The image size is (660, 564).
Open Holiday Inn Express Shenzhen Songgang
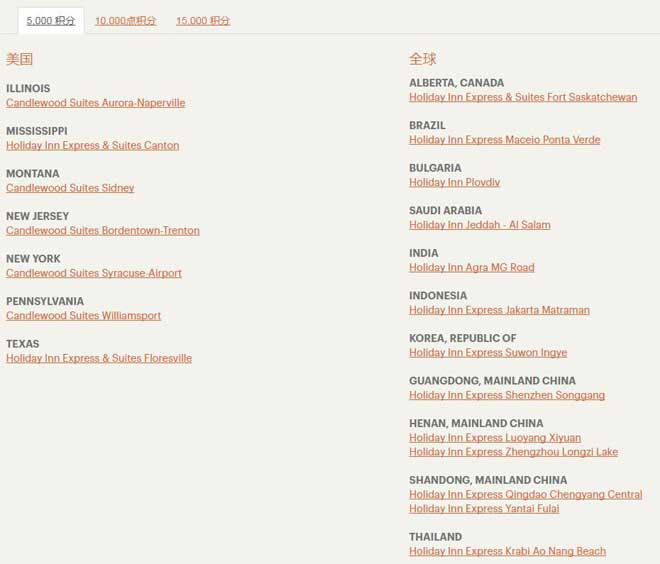pos(507,395)
